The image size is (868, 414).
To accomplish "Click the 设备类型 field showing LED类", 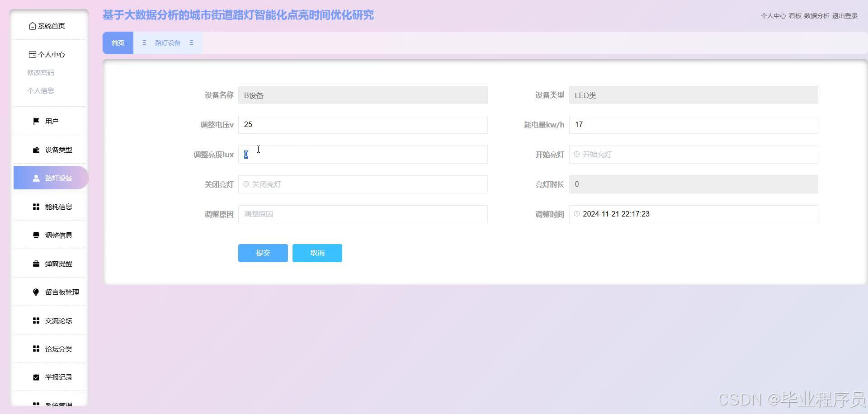I will click(693, 95).
